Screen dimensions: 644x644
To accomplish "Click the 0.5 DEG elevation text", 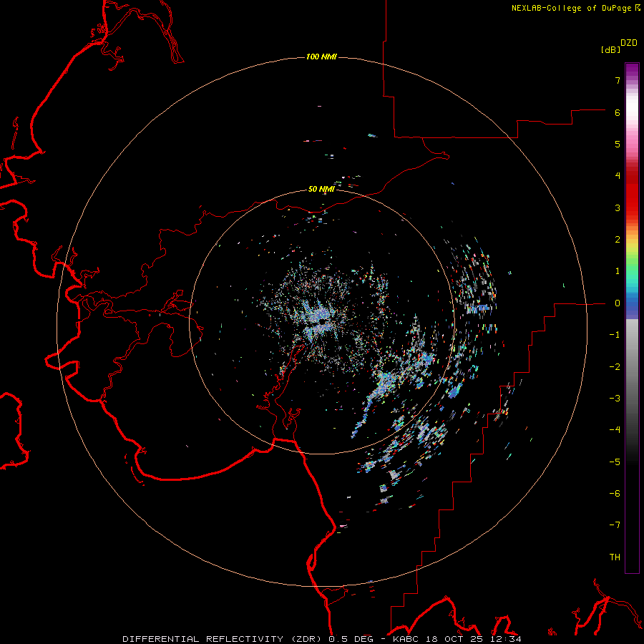I will [351, 639].
